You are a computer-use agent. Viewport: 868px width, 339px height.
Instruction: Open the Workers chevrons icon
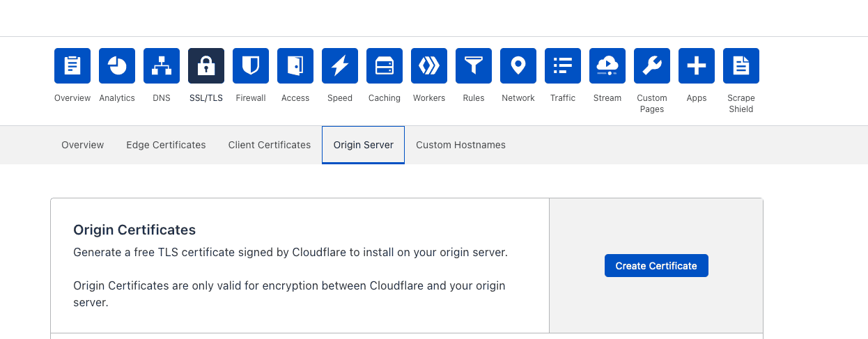click(429, 66)
